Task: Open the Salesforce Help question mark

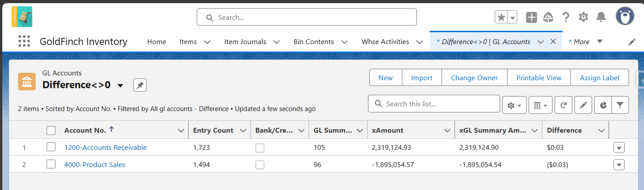Action: (566, 17)
